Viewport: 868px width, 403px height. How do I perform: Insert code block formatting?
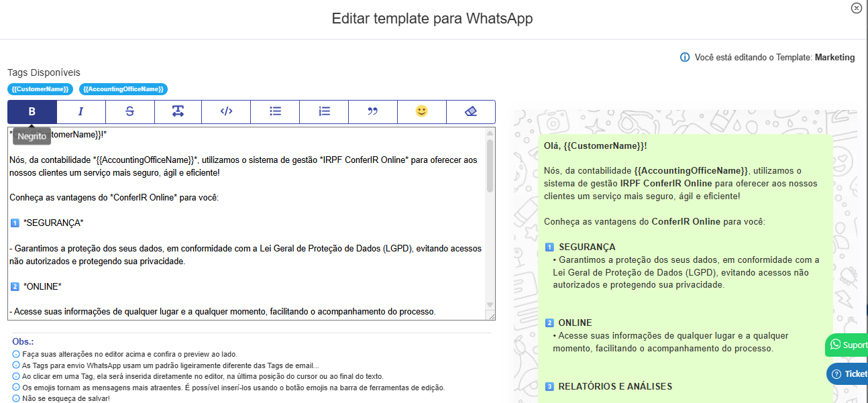pyautogui.click(x=227, y=111)
